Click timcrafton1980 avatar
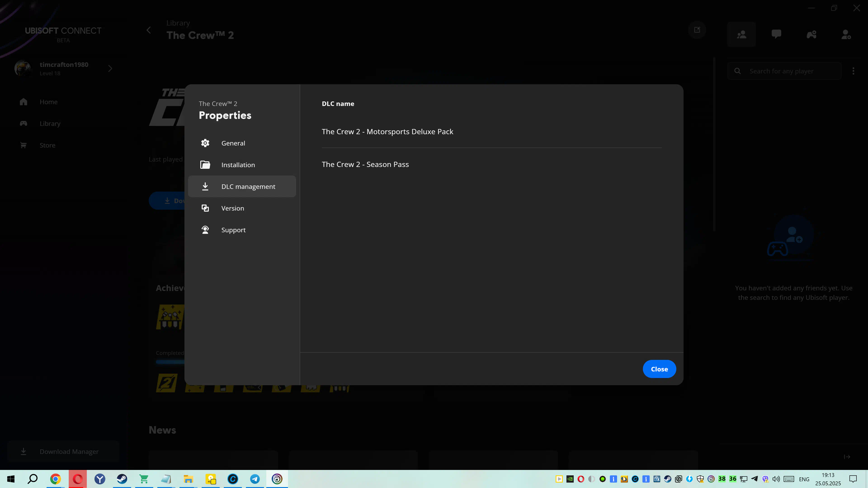This screenshot has height=488, width=868. tap(23, 68)
